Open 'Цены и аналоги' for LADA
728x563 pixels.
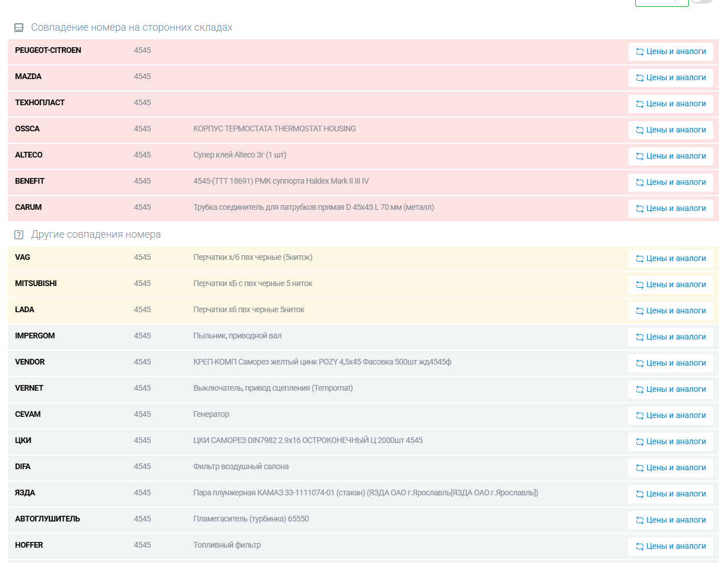671,311
